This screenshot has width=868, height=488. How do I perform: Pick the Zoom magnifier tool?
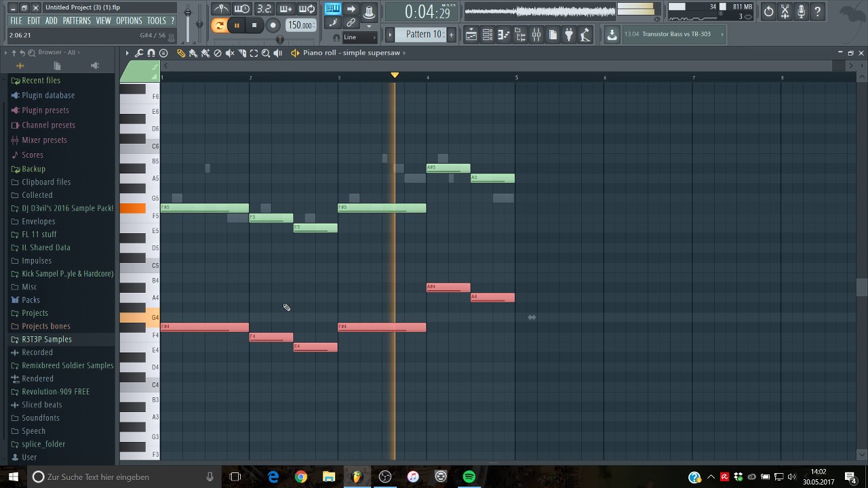pyautogui.click(x=266, y=53)
